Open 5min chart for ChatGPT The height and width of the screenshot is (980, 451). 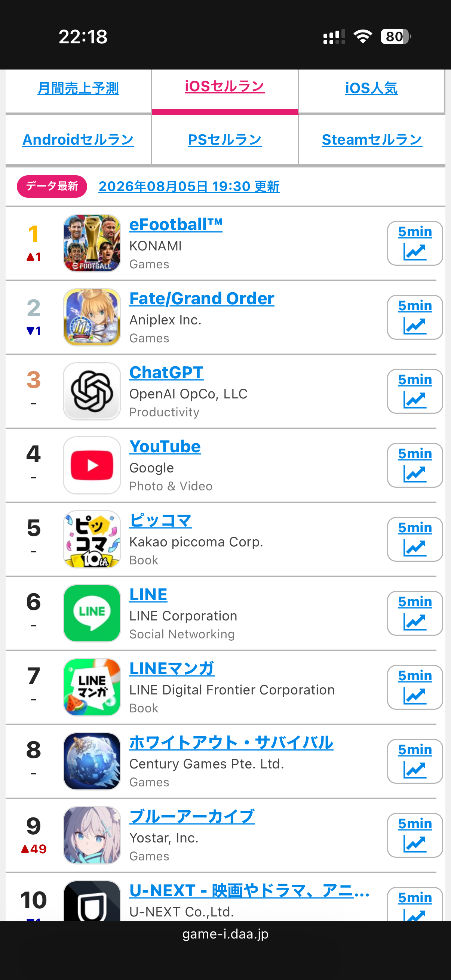[x=415, y=391]
